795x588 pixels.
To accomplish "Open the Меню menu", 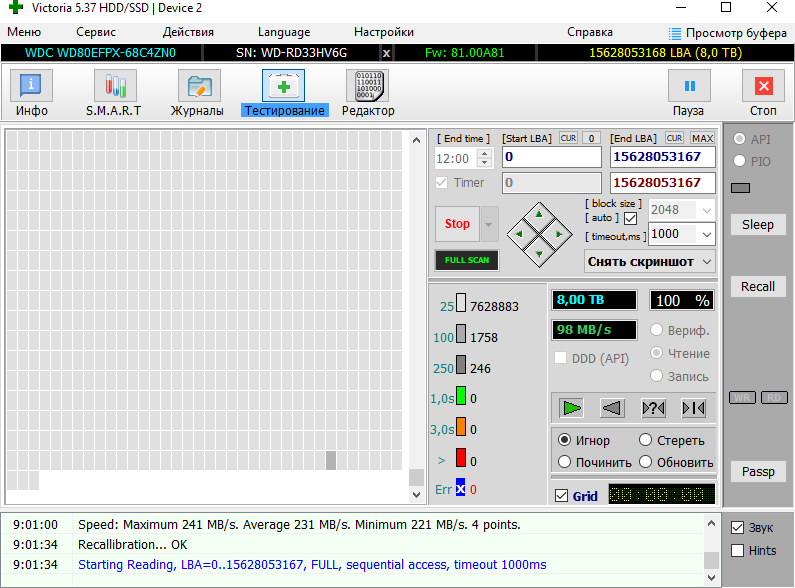I will (x=24, y=32).
